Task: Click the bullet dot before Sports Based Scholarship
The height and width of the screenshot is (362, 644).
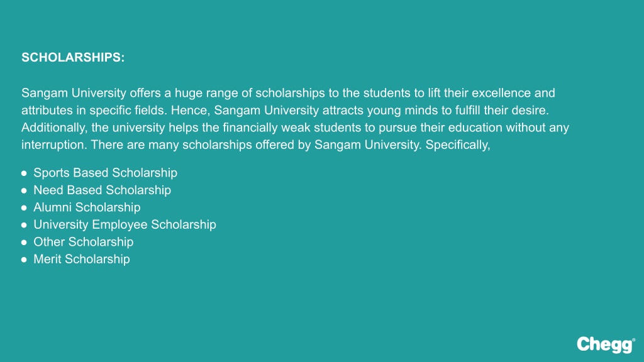Action: (24, 173)
